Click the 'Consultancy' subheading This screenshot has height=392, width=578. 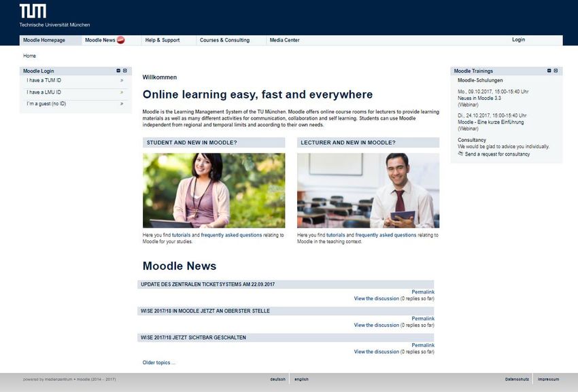click(x=472, y=140)
